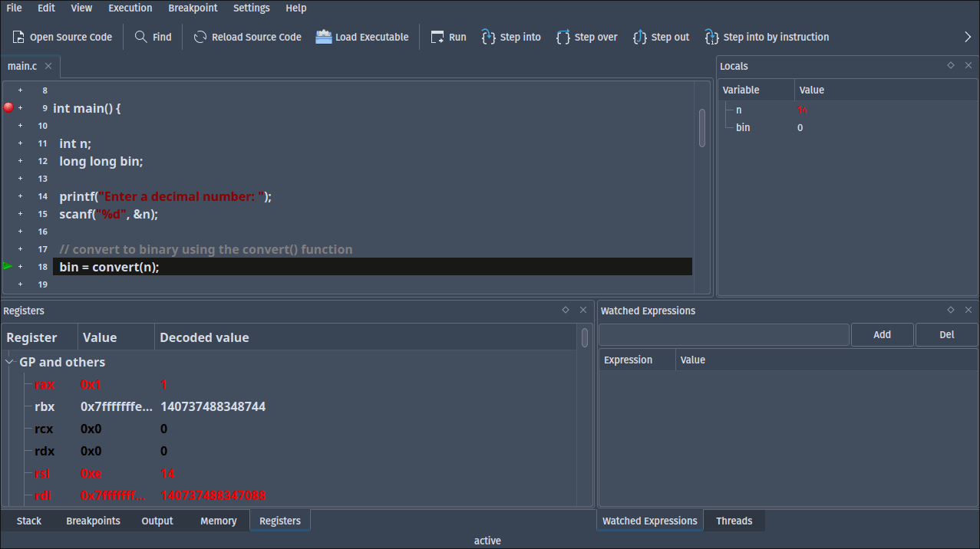Click the Step over toolbar button
Screen dimensions: 980x549
pos(587,37)
